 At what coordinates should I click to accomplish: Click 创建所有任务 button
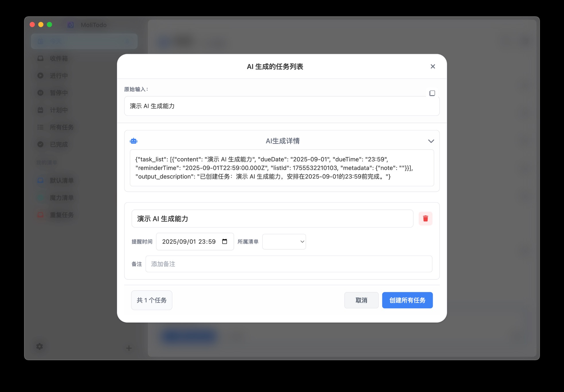[407, 300]
